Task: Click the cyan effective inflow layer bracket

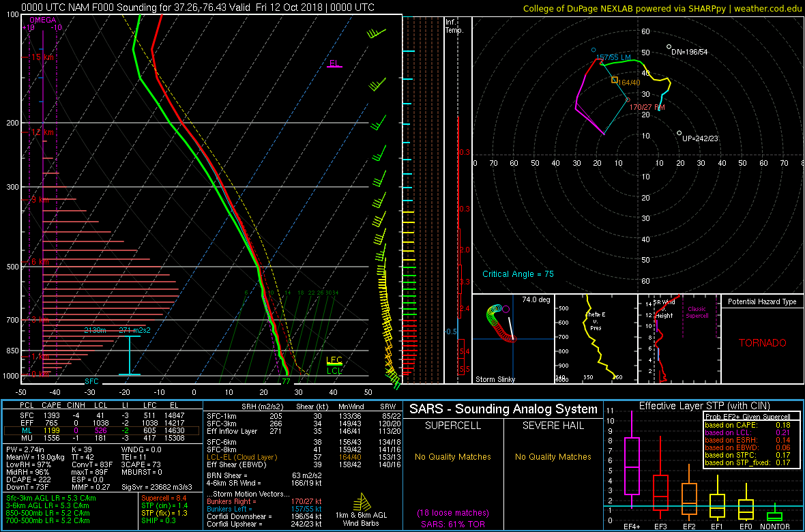Action: point(130,355)
